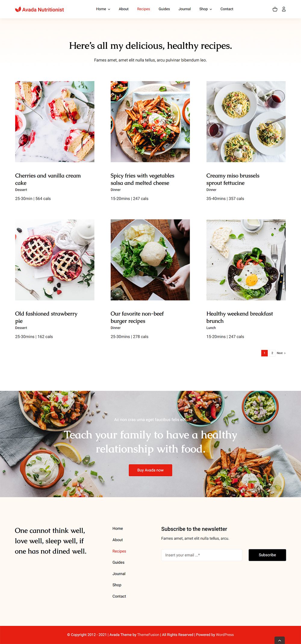Click the Avada Nutritionist leaf logo

click(18, 9)
